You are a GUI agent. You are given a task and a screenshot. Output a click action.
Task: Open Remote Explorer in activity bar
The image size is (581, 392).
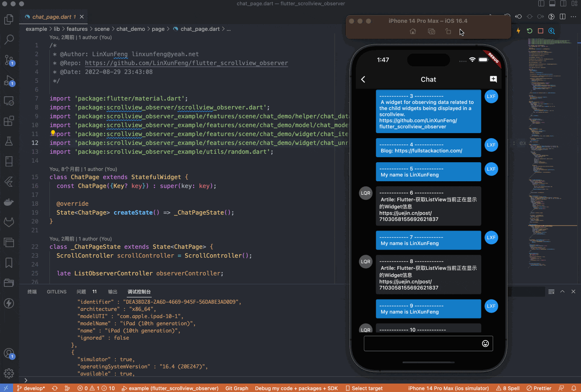[x=9, y=101]
